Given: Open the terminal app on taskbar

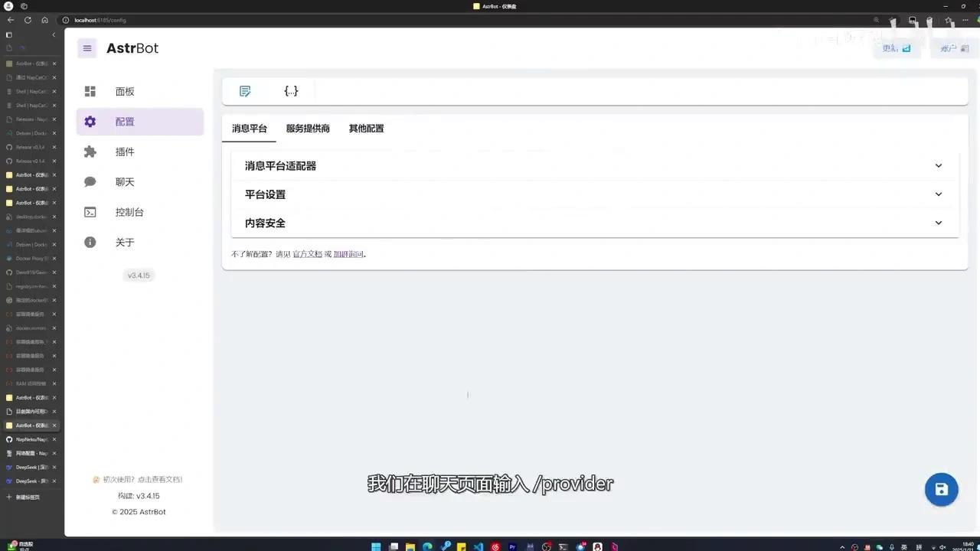Looking at the screenshot, I should coord(563,546).
